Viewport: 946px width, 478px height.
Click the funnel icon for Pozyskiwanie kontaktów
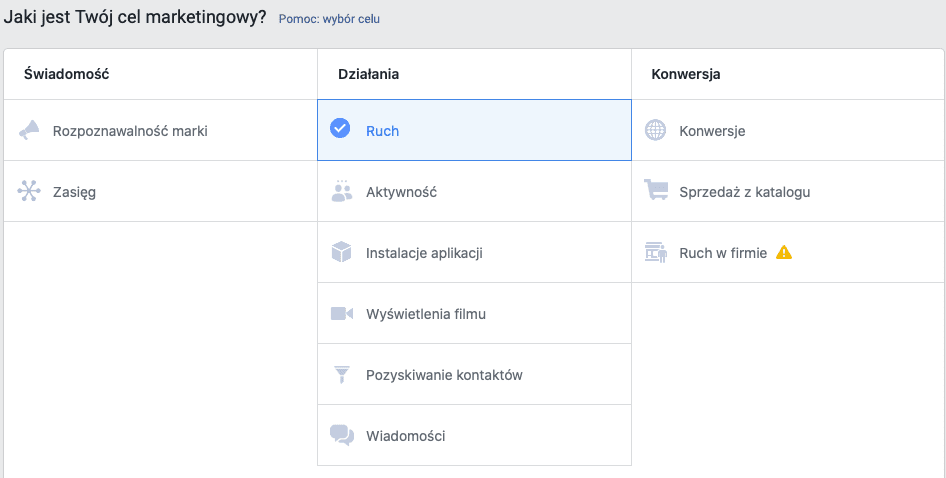point(341,374)
